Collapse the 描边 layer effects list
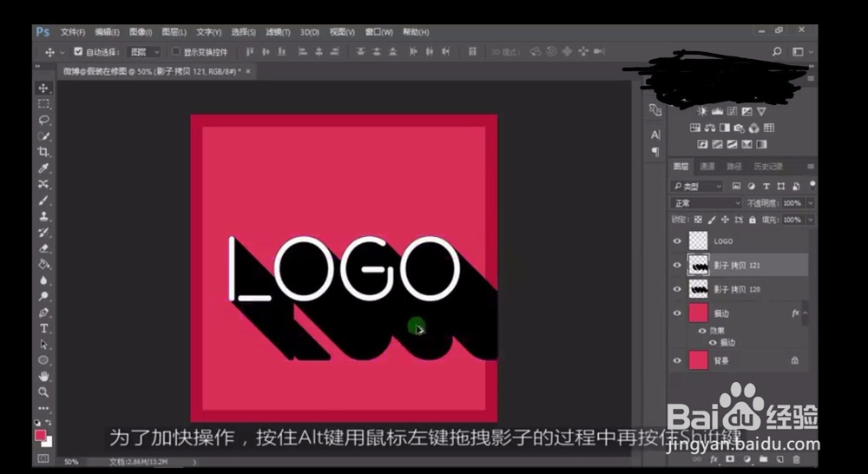The image size is (868, 474). pos(805,313)
